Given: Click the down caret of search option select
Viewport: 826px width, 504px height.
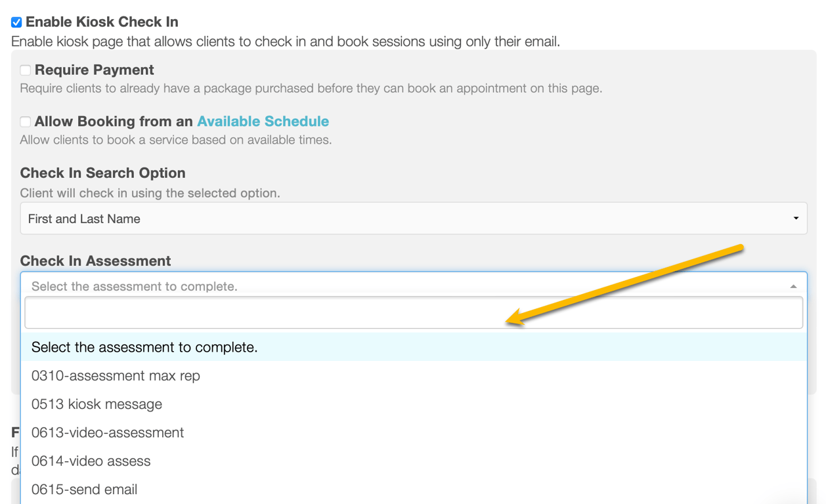Looking at the screenshot, I should point(796,219).
